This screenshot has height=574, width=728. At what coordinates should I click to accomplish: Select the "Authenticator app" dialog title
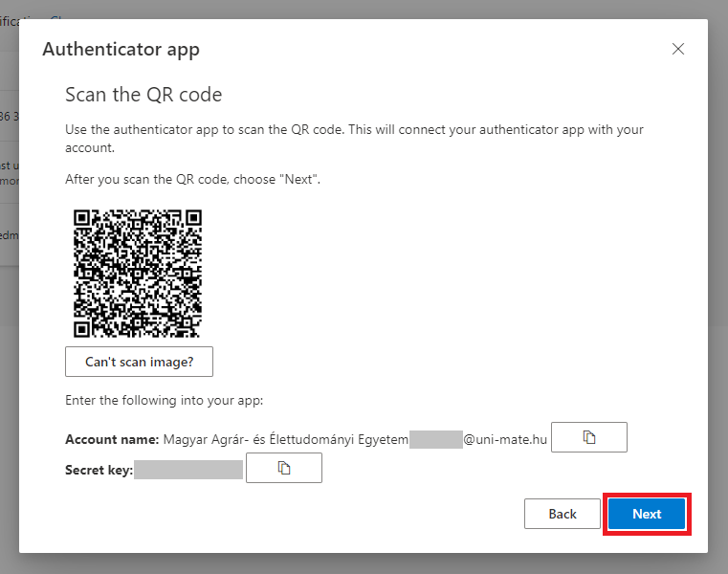coord(121,50)
